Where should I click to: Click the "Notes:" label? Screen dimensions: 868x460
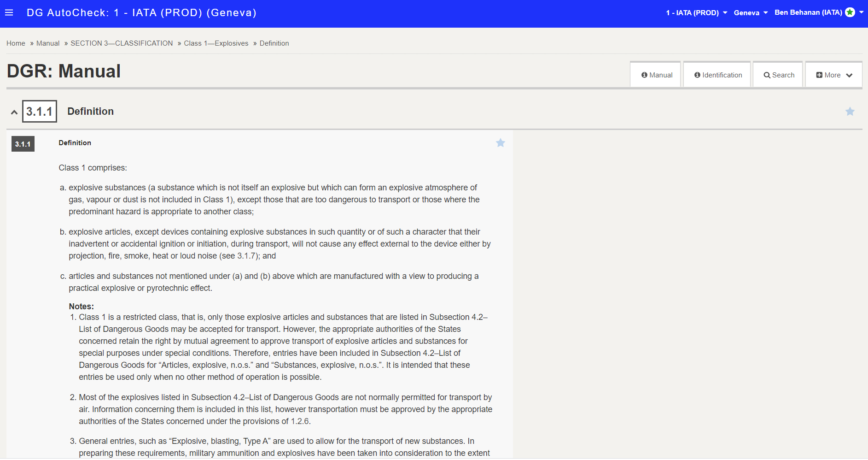[82, 307]
